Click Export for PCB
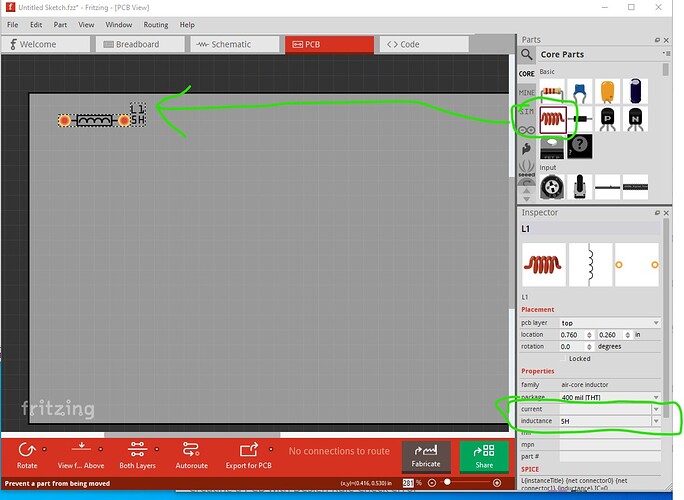 coord(248,455)
